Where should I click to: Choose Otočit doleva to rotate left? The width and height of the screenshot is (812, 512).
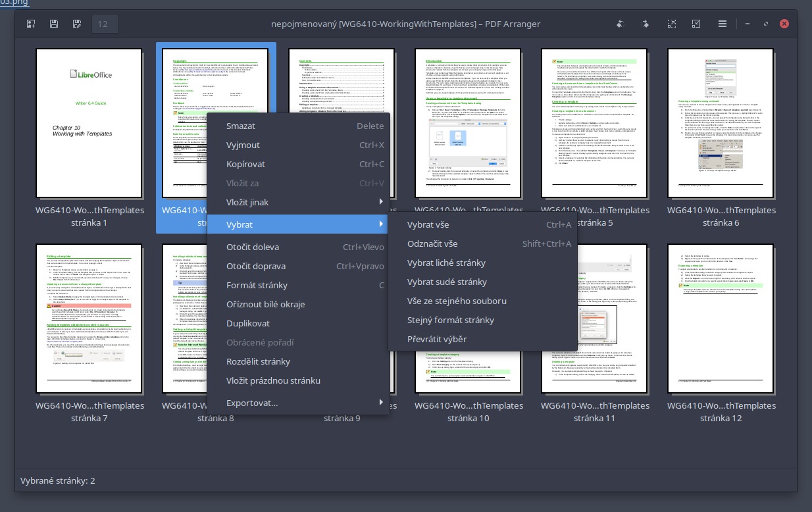point(299,247)
